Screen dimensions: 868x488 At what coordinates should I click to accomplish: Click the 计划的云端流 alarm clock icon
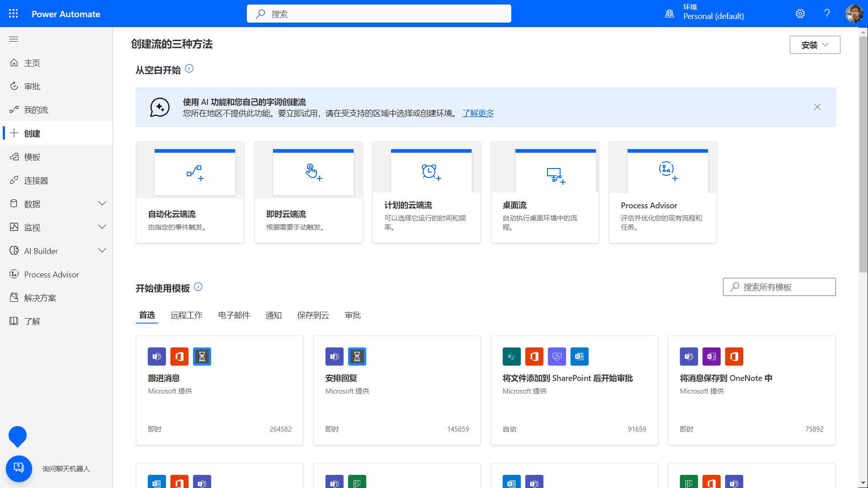[x=431, y=172]
